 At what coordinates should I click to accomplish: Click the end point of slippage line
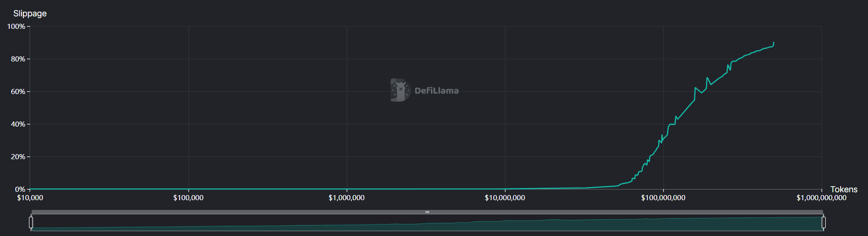tap(774, 43)
